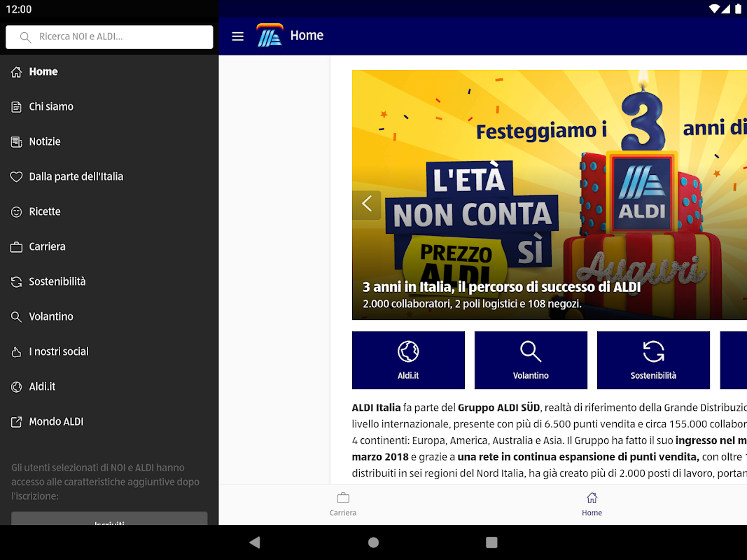The width and height of the screenshot is (747, 560).
Task: Click the magnifier icon beside sidebar Volantino
Action: [x=16, y=316]
